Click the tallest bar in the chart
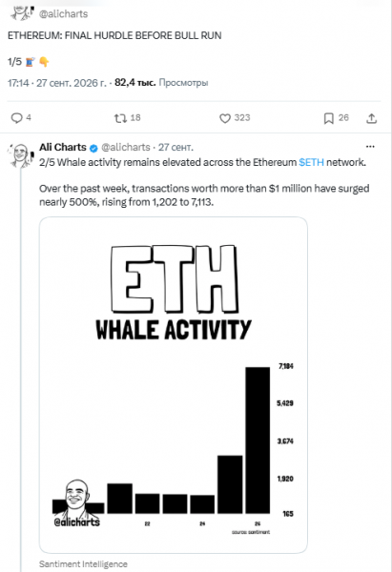The image size is (392, 572). pos(258,440)
